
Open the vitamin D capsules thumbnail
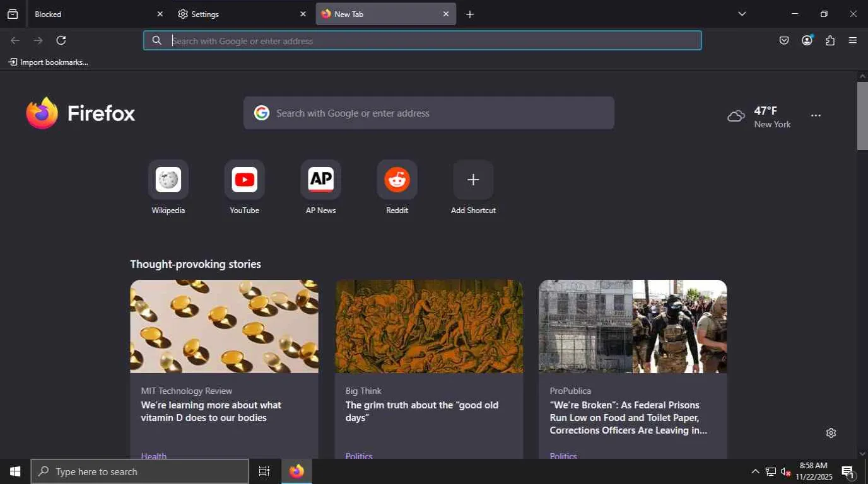(224, 326)
